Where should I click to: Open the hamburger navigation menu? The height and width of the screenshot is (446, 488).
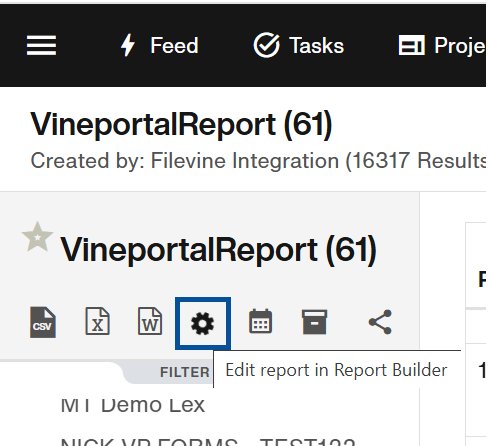[x=41, y=45]
